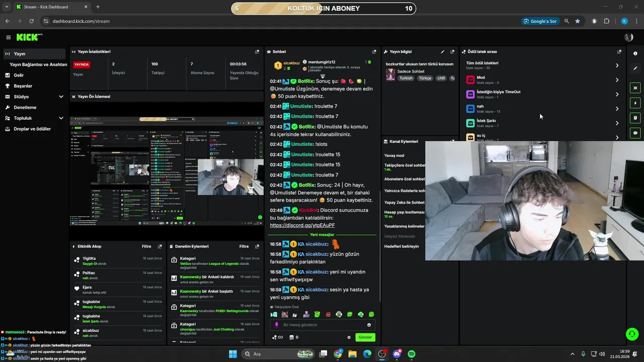Screen dimensions: 644x362
Task: Select Yayın in the sidebar
Action: click(34, 54)
